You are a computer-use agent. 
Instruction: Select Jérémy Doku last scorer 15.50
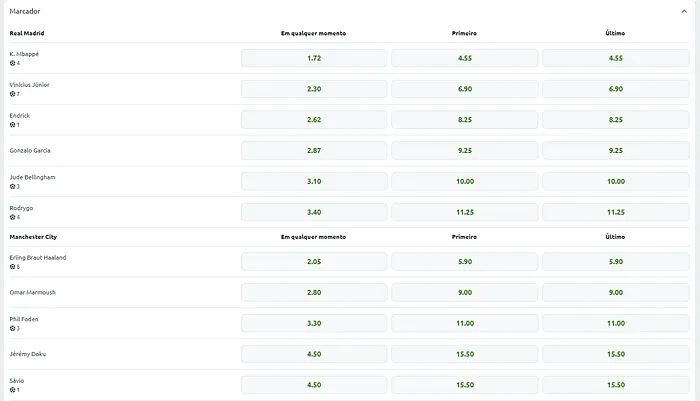tap(616, 354)
